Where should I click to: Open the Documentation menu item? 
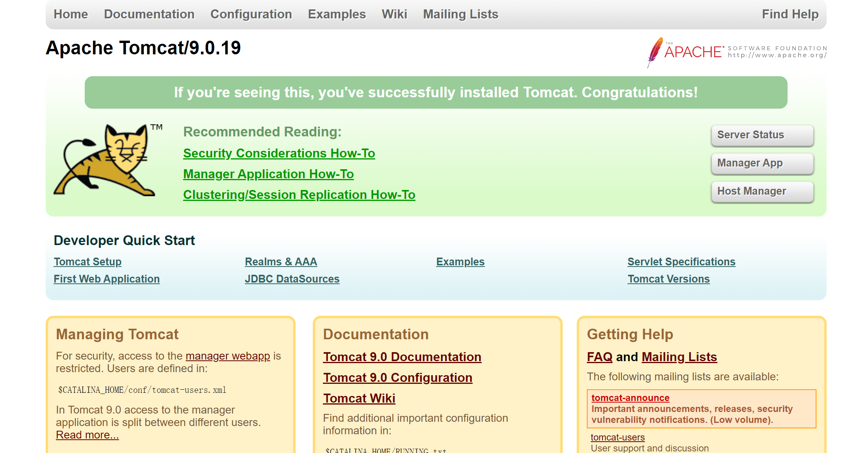coord(149,14)
